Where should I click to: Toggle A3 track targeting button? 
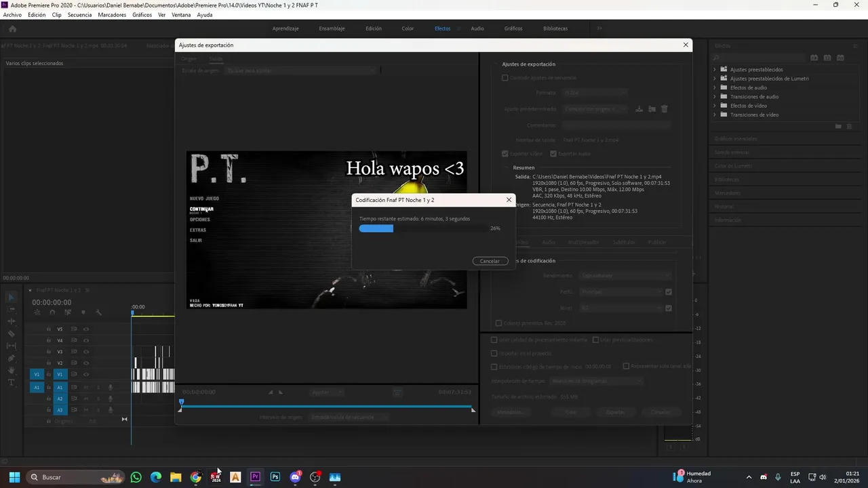tap(60, 410)
